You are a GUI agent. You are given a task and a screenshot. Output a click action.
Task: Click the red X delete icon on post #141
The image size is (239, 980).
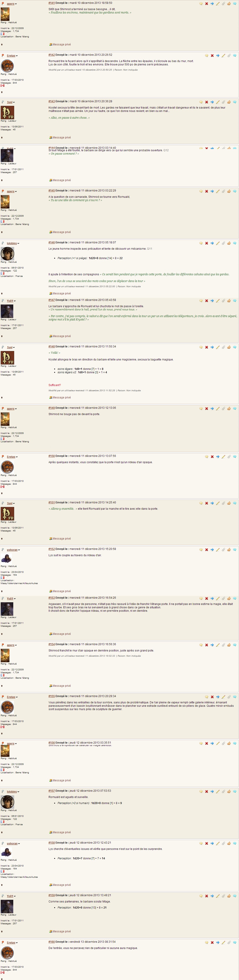207,3
